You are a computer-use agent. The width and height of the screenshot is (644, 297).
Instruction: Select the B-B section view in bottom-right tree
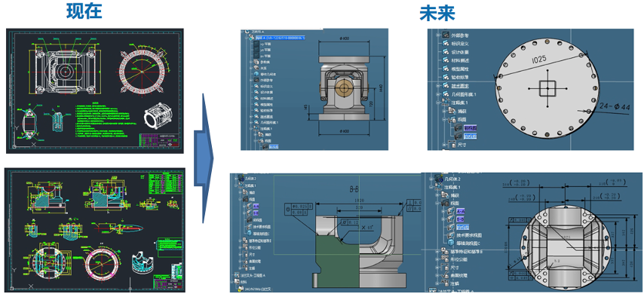tap(461, 219)
